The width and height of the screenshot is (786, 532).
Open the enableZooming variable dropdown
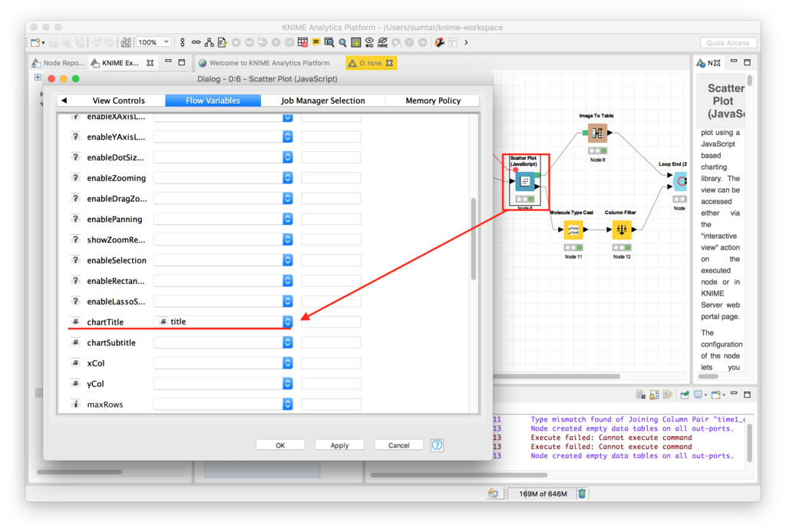coord(287,177)
